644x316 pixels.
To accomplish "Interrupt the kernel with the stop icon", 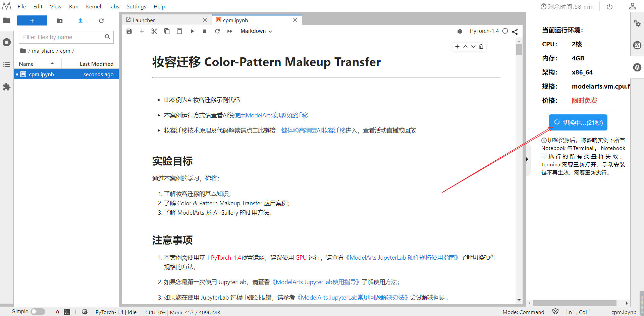I will tap(205, 31).
